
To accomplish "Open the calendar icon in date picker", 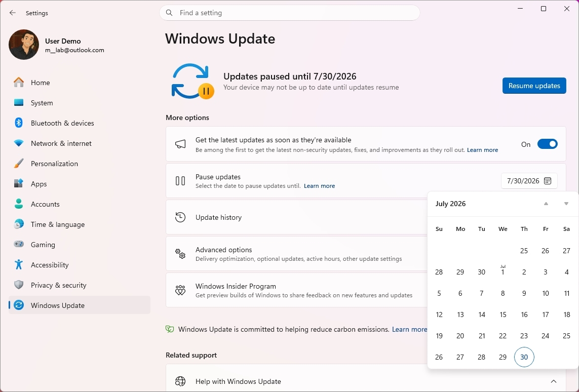I will 548,181.
